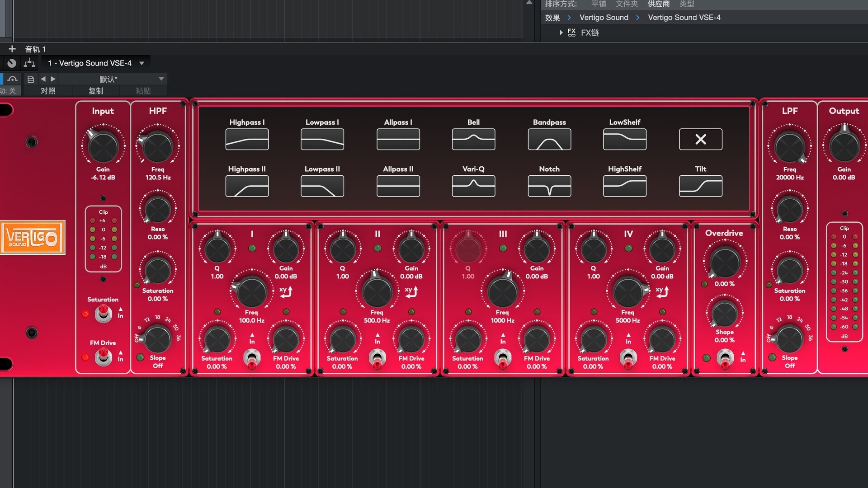
Task: Open Vertigo Sound breadcrumb folder
Action: click(604, 18)
